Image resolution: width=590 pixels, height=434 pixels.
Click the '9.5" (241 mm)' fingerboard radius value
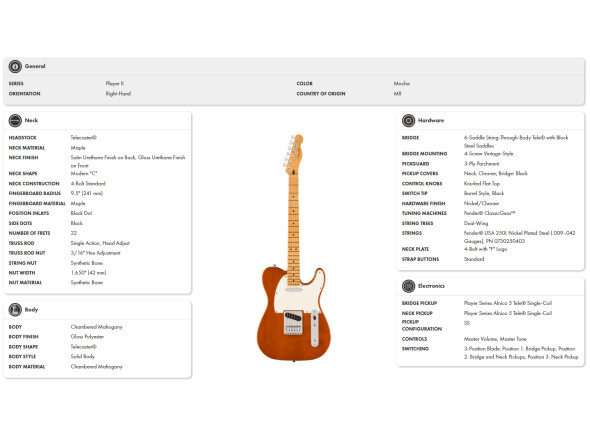87,193
